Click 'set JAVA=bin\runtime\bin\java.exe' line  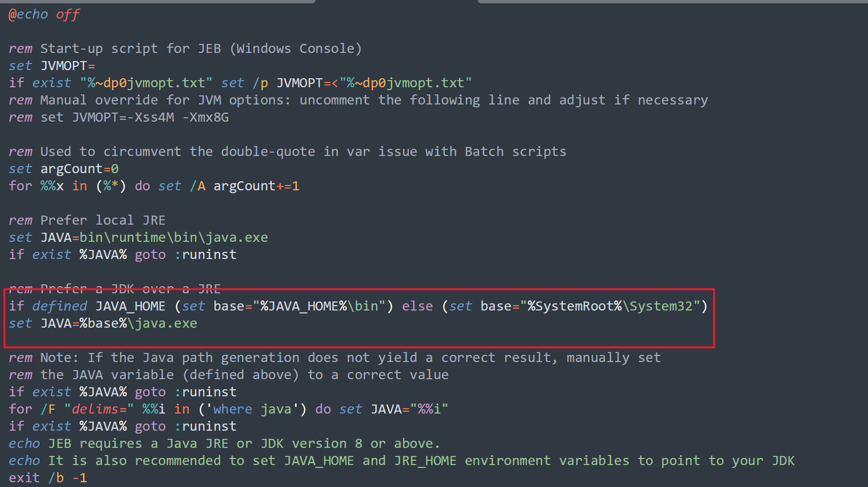click(138, 238)
